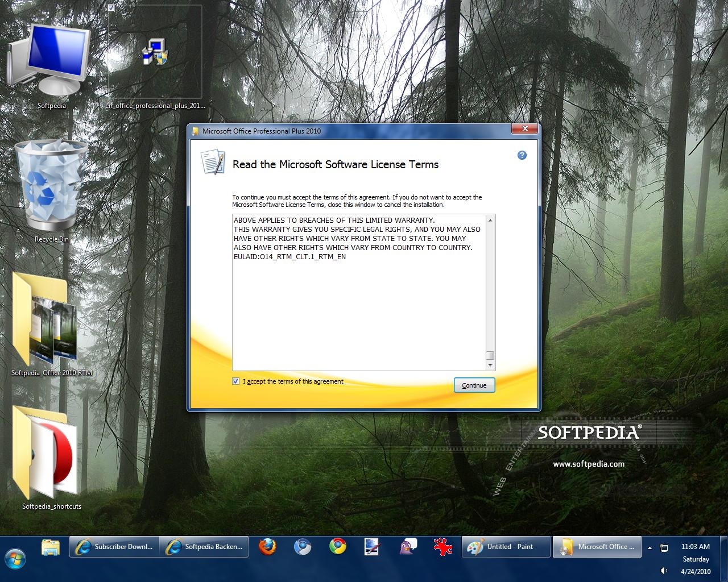
Task: Uncheck 'I accept the terms' checkbox
Action: pyautogui.click(x=236, y=381)
